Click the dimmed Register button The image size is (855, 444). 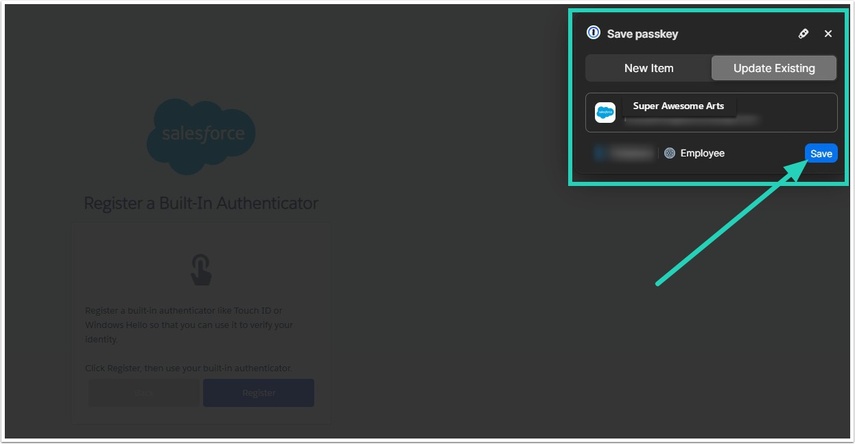point(258,393)
